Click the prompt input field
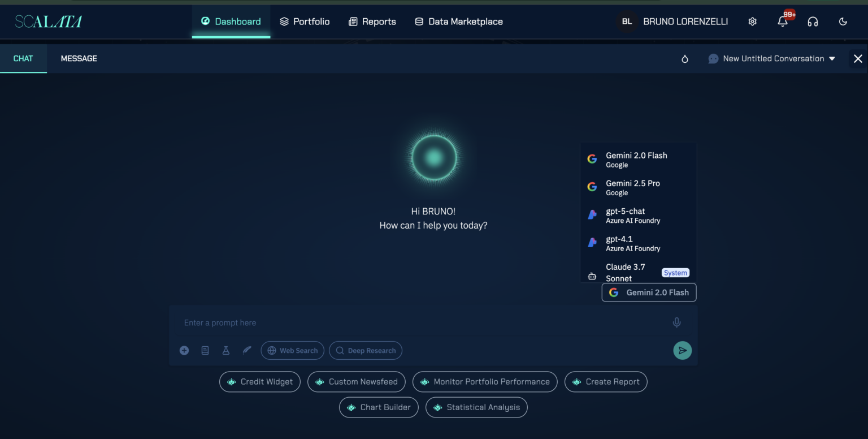The image size is (868, 439). click(x=418, y=322)
